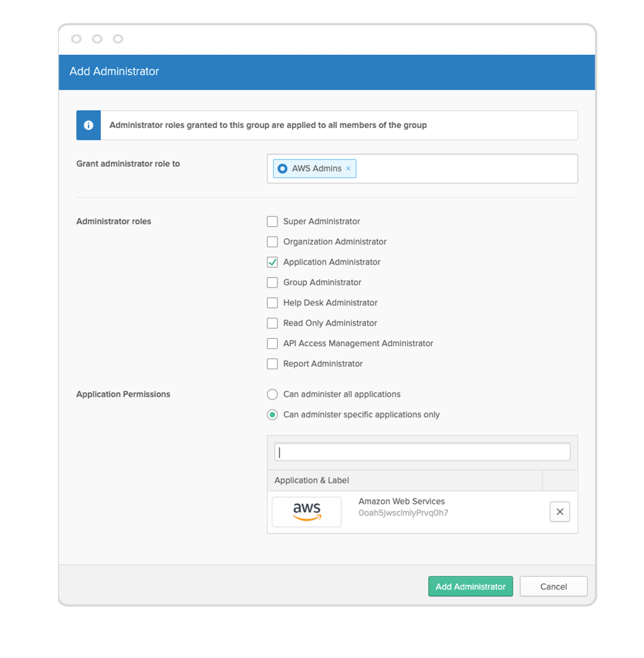Screen dimensions: 644x658
Task: Click the green Add Administrator button
Action: point(470,586)
